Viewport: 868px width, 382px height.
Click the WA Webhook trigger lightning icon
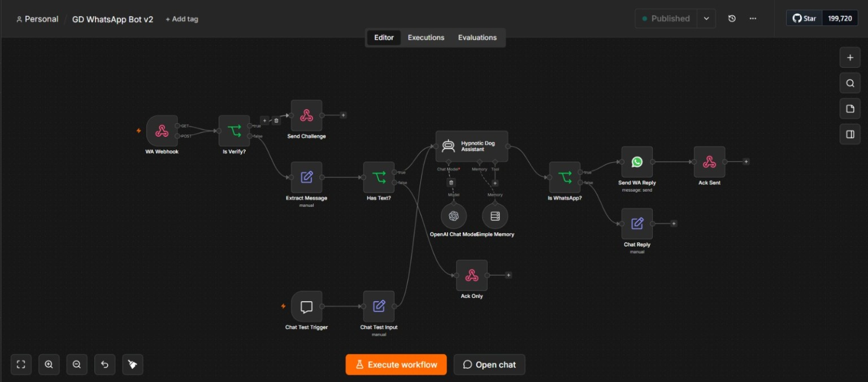[138, 131]
